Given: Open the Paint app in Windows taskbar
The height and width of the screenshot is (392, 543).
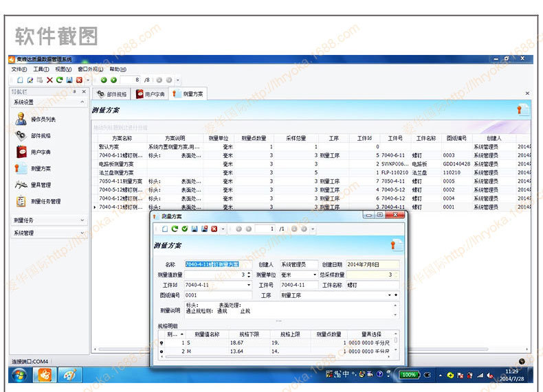Looking at the screenshot, I should (x=69, y=375).
